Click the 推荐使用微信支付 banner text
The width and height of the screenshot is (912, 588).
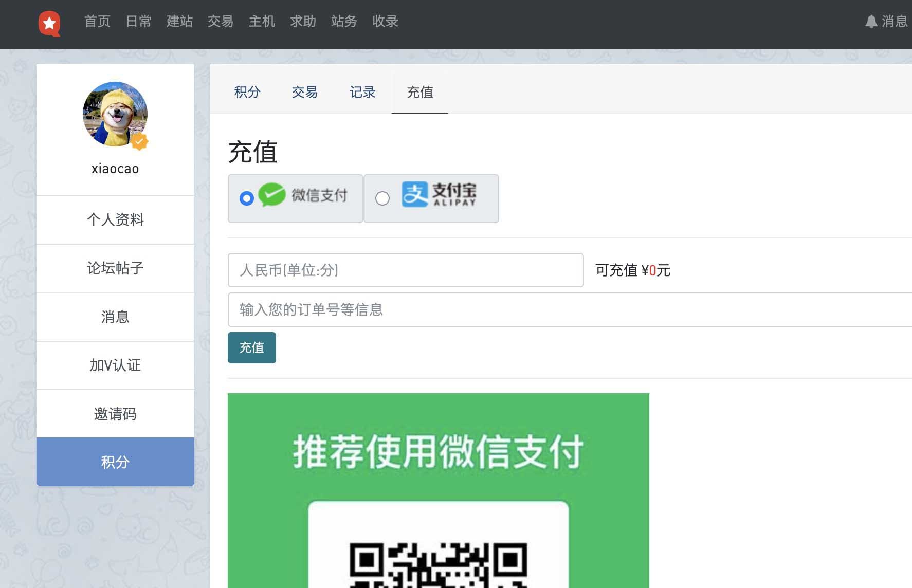point(439,451)
